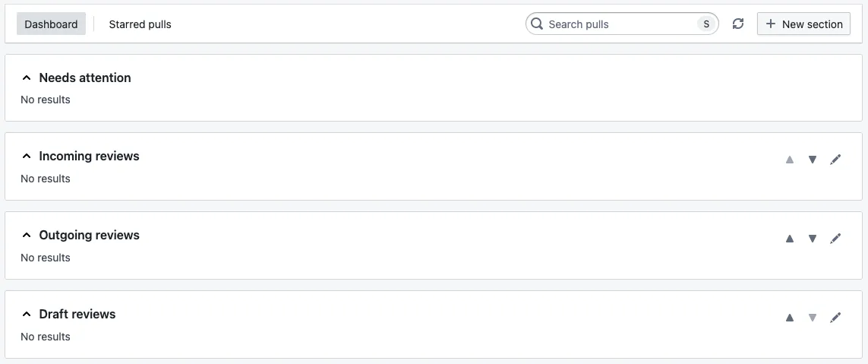
Task: Click the New section button
Action: pyautogui.click(x=803, y=24)
